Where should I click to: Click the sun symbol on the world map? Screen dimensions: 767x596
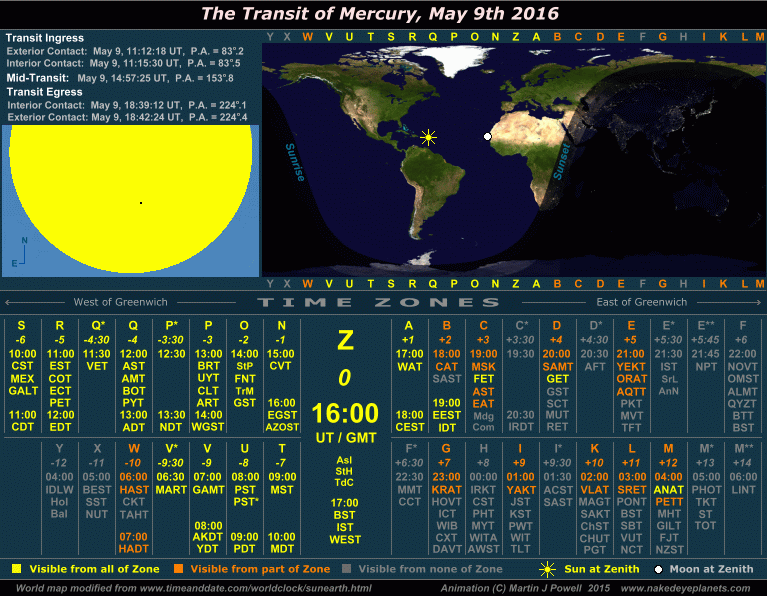pyautogui.click(x=429, y=137)
